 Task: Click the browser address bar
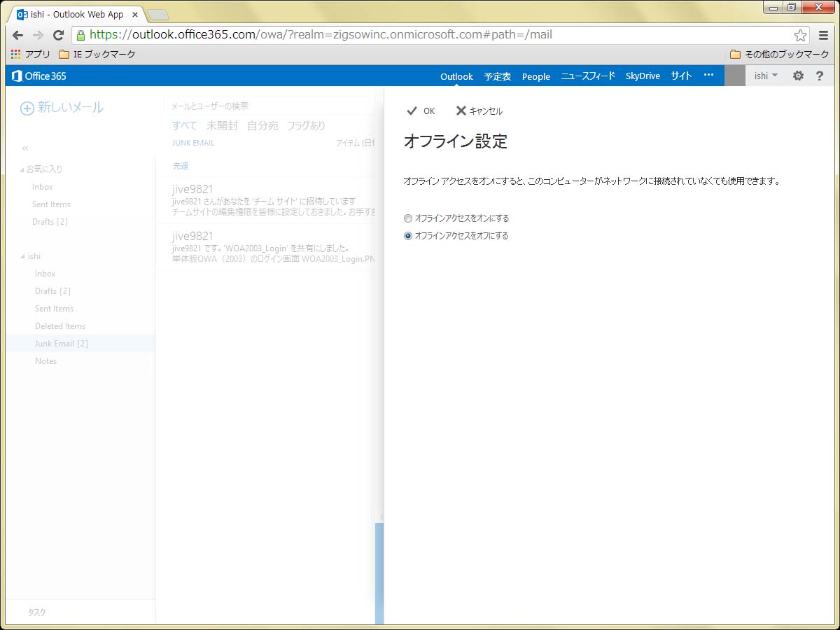pyautogui.click(x=441, y=35)
